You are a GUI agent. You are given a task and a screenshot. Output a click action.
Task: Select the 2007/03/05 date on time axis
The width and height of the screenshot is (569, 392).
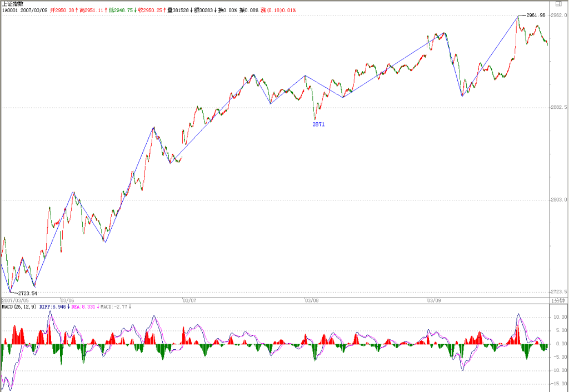(15, 300)
